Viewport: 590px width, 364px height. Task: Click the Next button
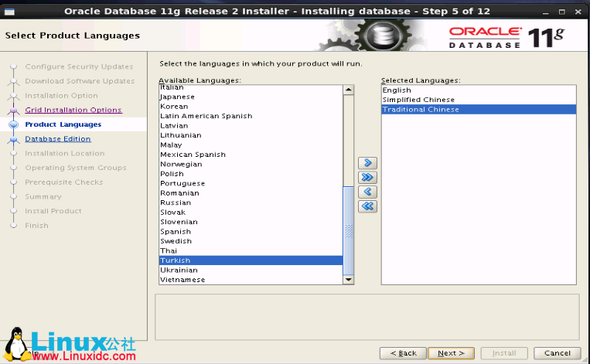451,353
